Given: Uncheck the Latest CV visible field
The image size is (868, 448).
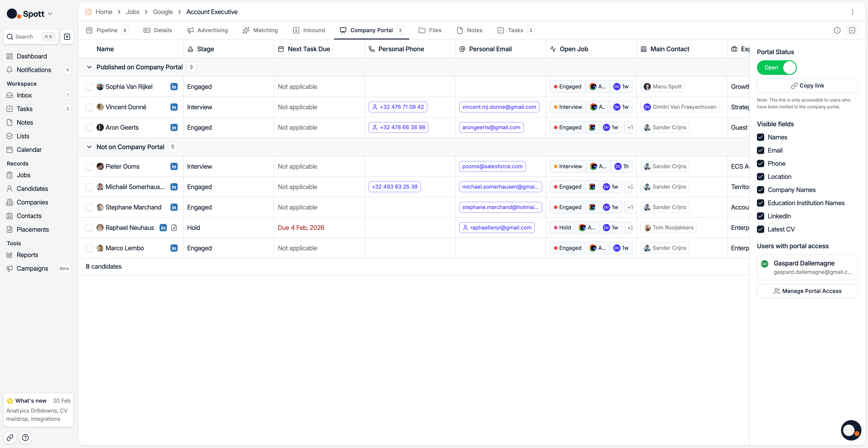Looking at the screenshot, I should [x=761, y=229].
